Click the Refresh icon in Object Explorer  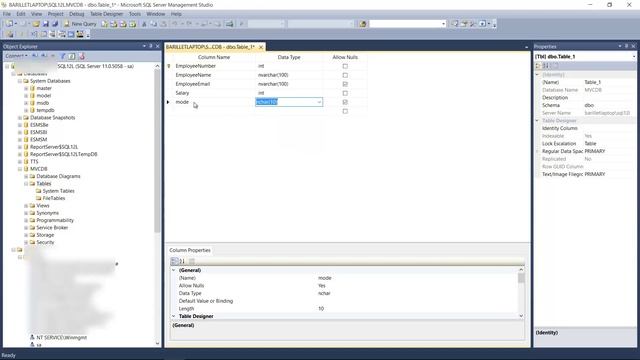(71, 56)
